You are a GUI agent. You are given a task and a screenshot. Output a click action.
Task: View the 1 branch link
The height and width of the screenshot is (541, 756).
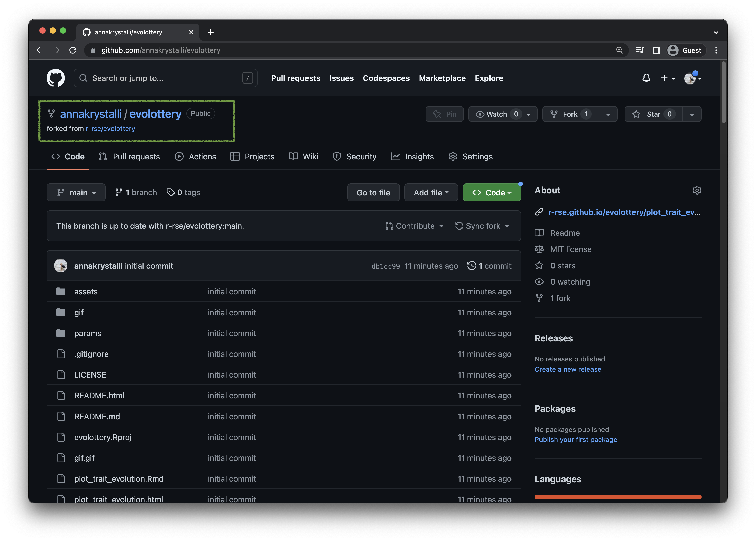coord(136,192)
